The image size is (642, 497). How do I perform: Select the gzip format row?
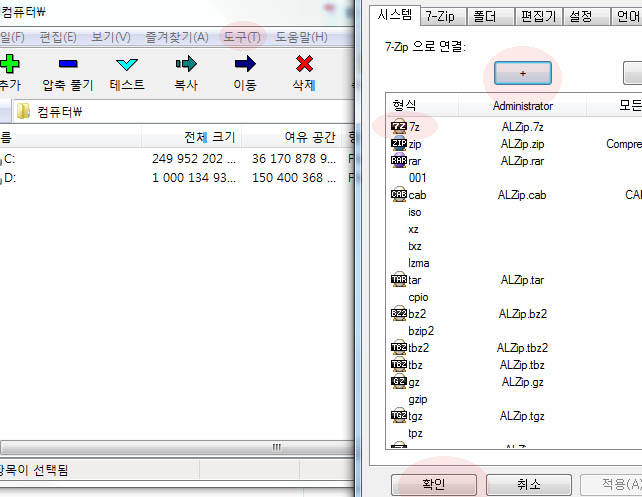514,399
